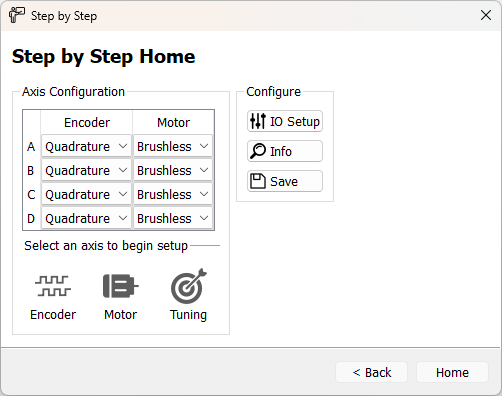Click the Home button at bottom
This screenshot has height=396, width=502.
[x=452, y=372]
